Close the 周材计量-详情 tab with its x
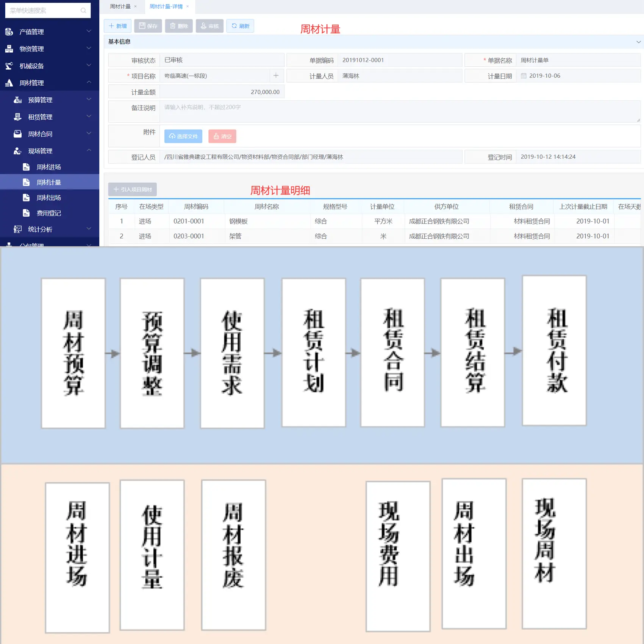This screenshot has width=644, height=644. click(187, 6)
